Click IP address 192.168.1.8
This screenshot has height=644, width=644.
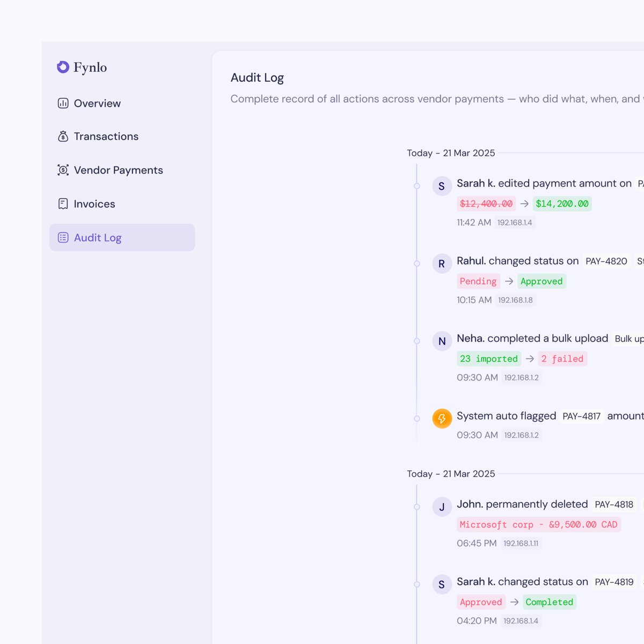point(515,300)
